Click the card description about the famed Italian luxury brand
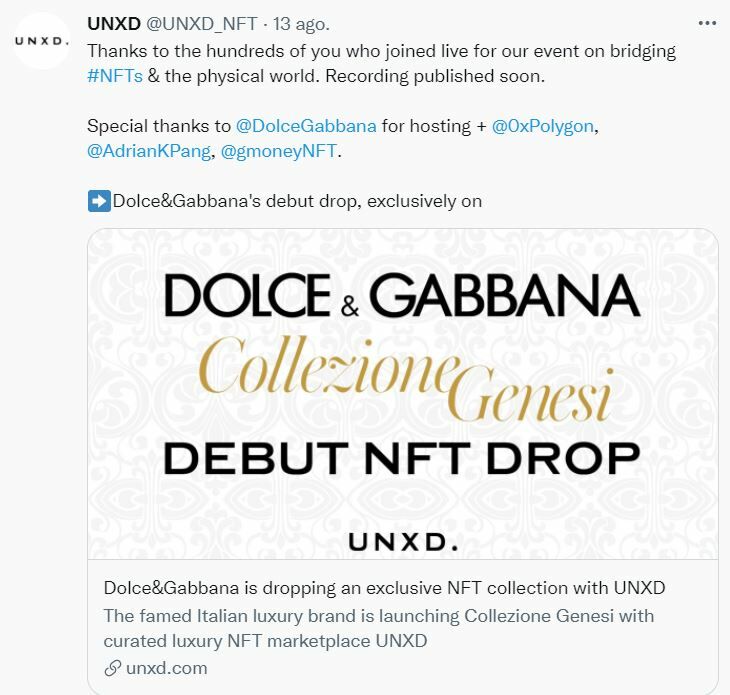Image resolution: width=730 pixels, height=695 pixels. [378, 628]
